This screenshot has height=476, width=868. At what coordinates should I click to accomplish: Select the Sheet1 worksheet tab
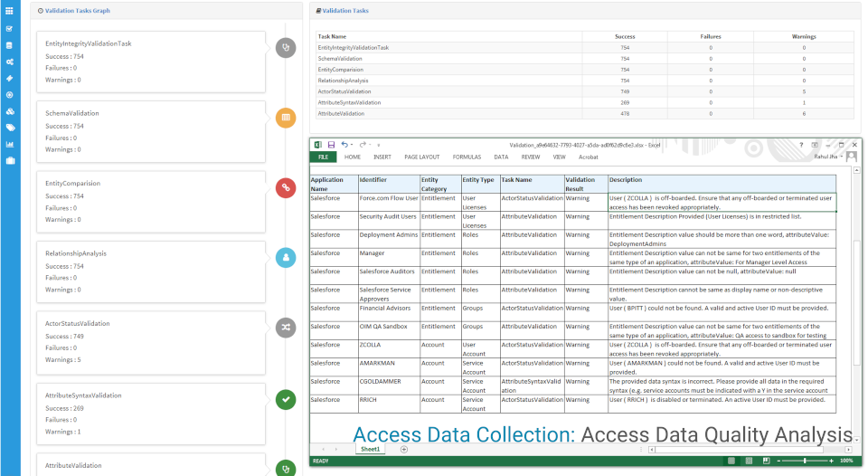tap(371, 450)
